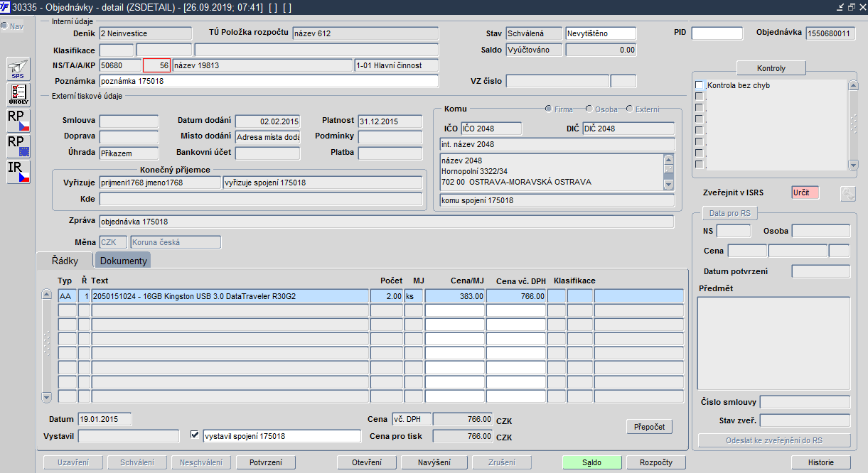Click the Přepočet button
868x473 pixels.
point(649,427)
